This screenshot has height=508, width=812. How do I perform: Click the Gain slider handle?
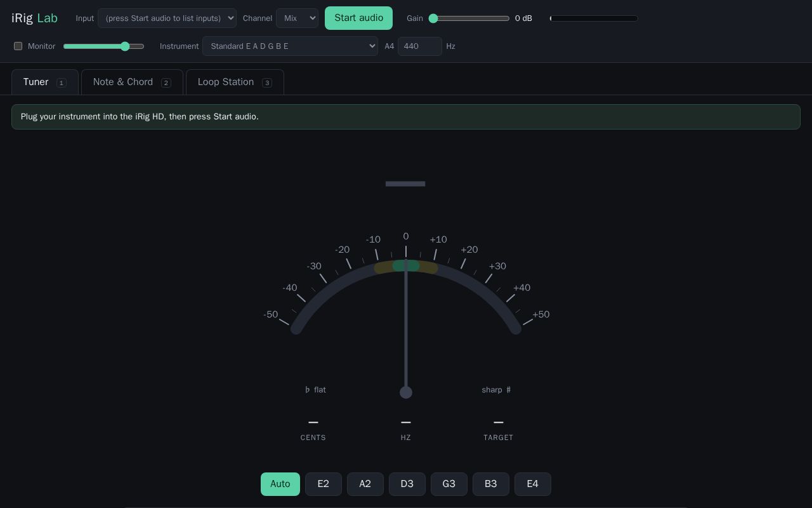coord(433,18)
